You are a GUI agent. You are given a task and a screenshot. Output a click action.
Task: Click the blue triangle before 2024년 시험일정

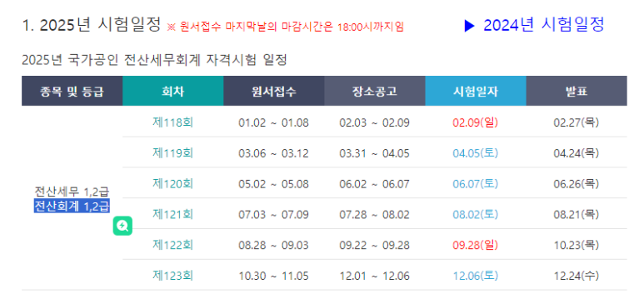[x=469, y=26]
